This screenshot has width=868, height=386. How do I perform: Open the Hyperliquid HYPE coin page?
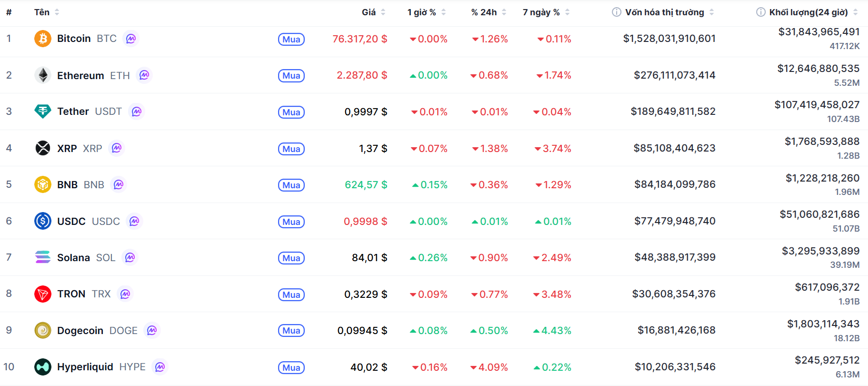click(85, 367)
